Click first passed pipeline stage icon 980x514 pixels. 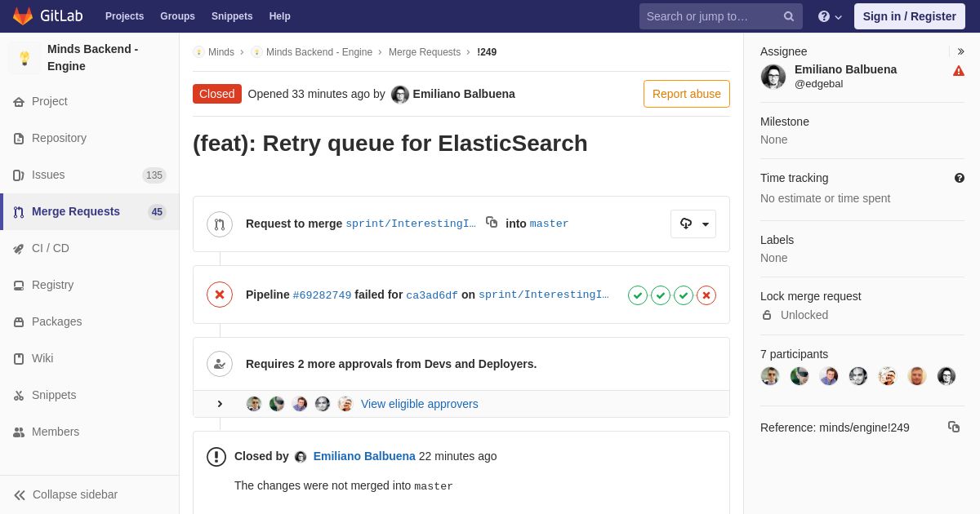[x=638, y=295]
